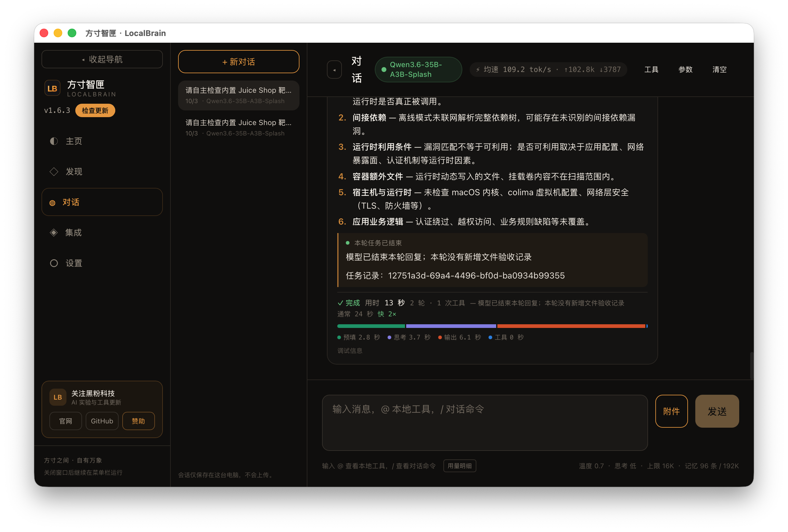Open first Juice Shop conversation in list

pyautogui.click(x=239, y=95)
